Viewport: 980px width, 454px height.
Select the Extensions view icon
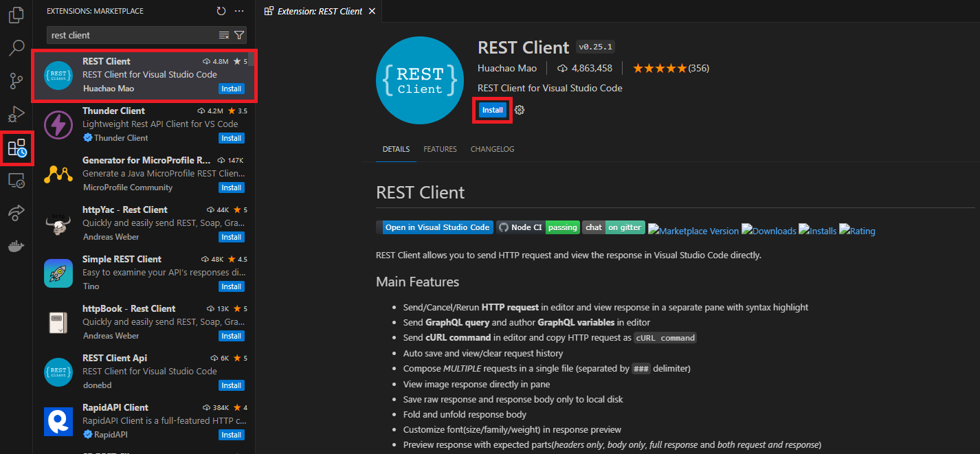[16, 147]
